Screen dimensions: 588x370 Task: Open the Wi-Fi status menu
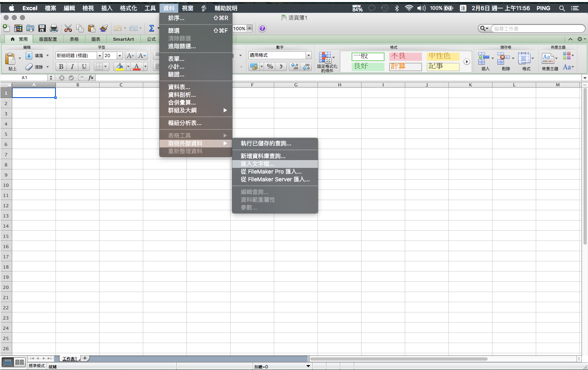(408, 8)
